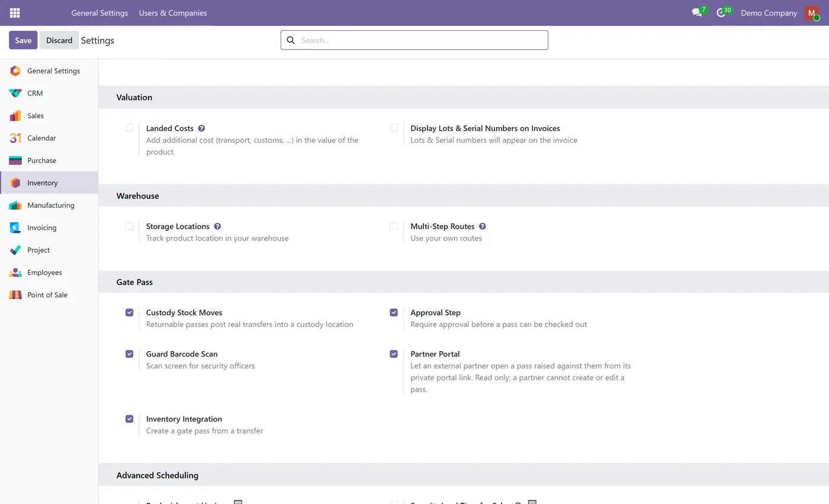Uncheck Inventory Integration
Image resolution: width=829 pixels, height=504 pixels.
[x=129, y=419]
